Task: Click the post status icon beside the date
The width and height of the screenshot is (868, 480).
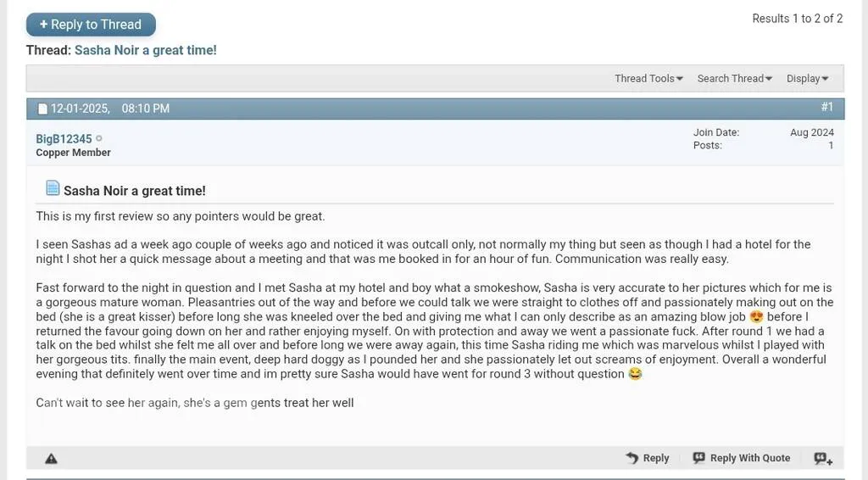Action: point(42,109)
